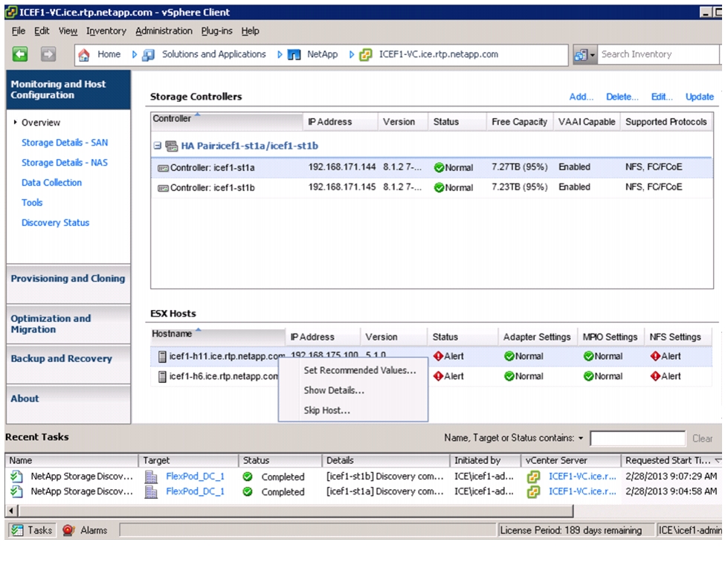
Task: Open the Edit menu
Action: click(42, 31)
